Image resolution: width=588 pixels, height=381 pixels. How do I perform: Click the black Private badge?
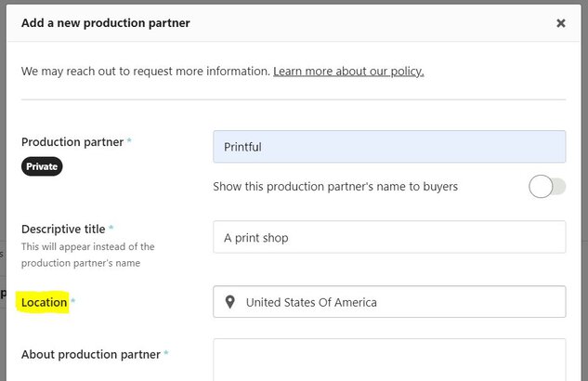click(x=42, y=166)
